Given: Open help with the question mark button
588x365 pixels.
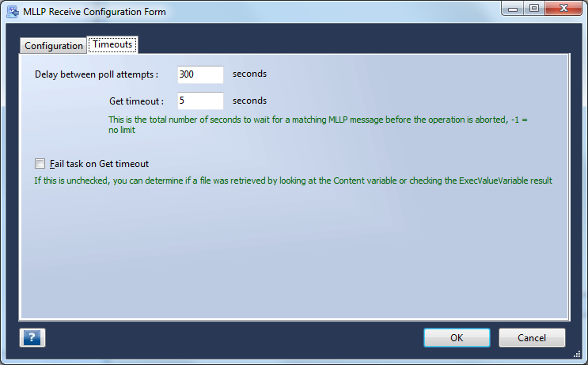Looking at the screenshot, I should [32, 337].
